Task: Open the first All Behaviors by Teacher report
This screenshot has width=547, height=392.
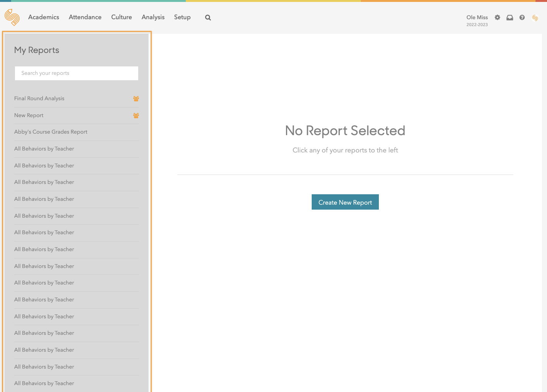Action: pyautogui.click(x=44, y=149)
